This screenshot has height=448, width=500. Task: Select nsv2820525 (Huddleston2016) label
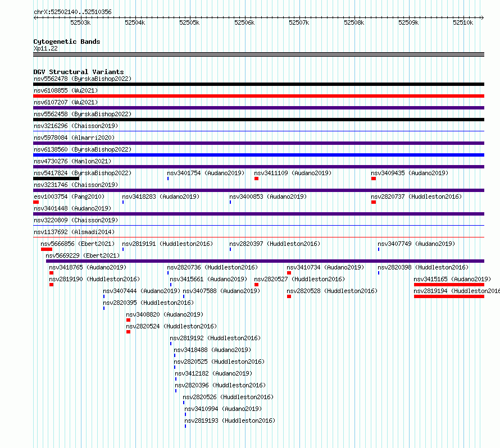pyautogui.click(x=219, y=362)
